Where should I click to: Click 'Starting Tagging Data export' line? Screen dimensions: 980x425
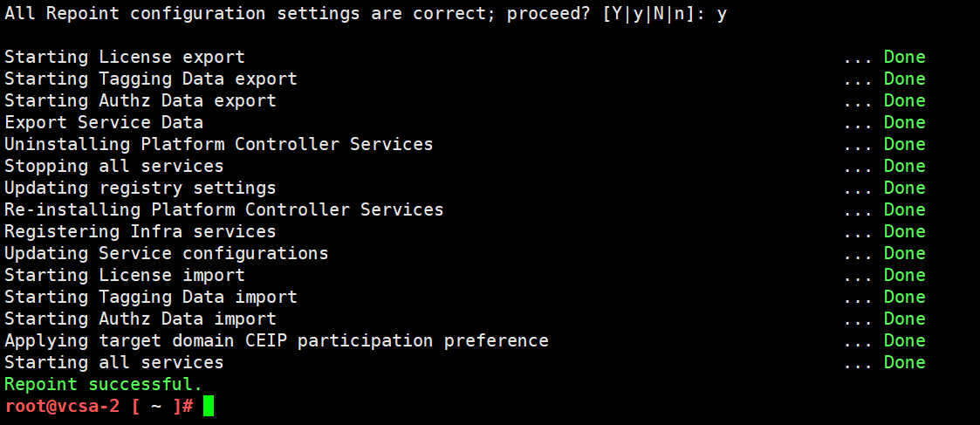[151, 79]
